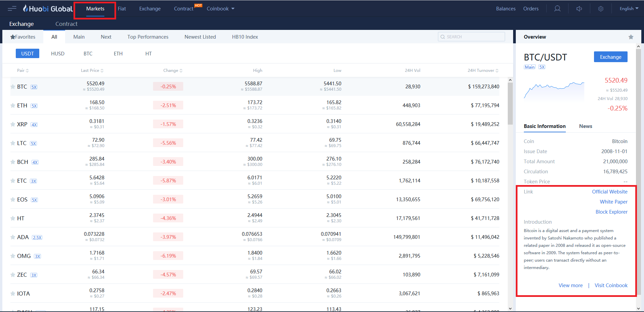Sort by Last Price column
Viewport: 644px width, 312px height.
pos(92,71)
